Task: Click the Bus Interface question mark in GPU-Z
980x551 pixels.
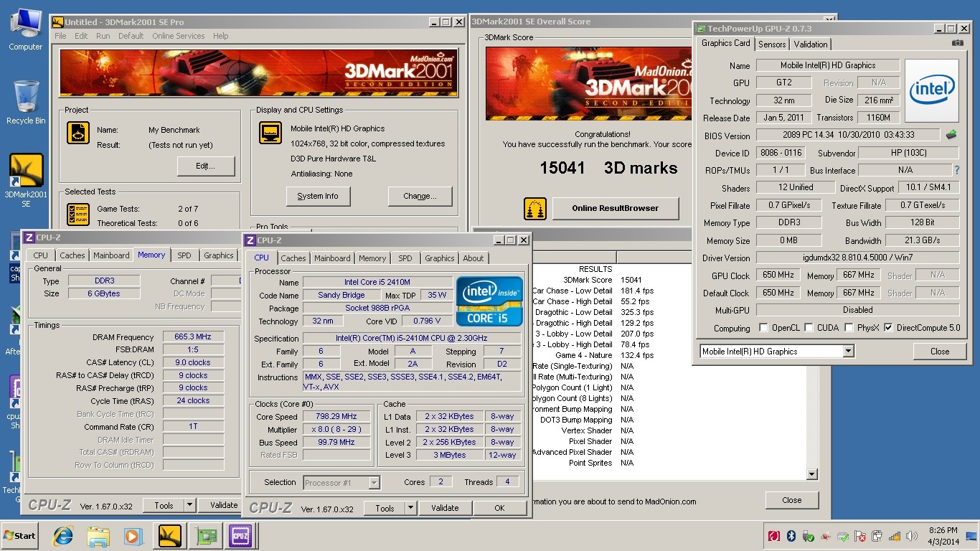Action: 956,170
